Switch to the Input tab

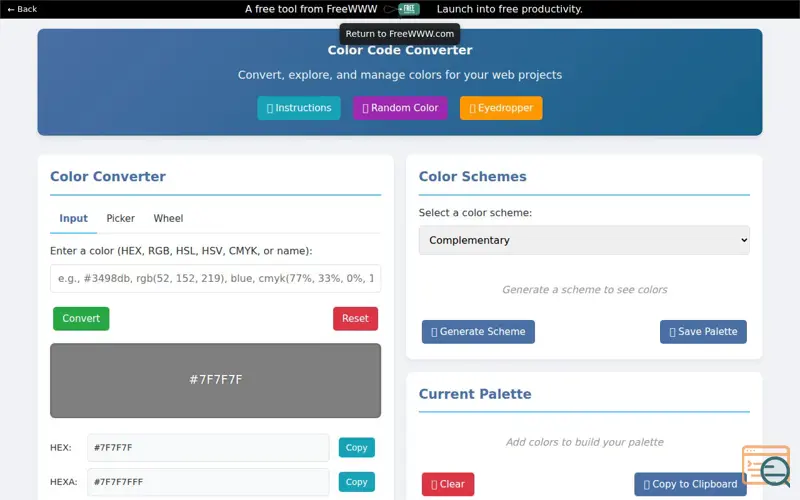coord(73,218)
